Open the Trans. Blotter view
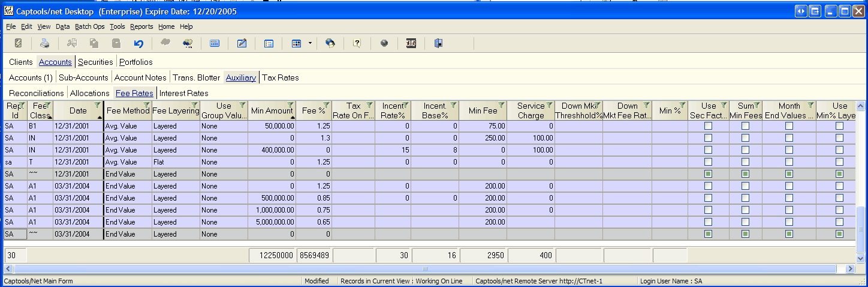This screenshot has width=868, height=287. (197, 77)
